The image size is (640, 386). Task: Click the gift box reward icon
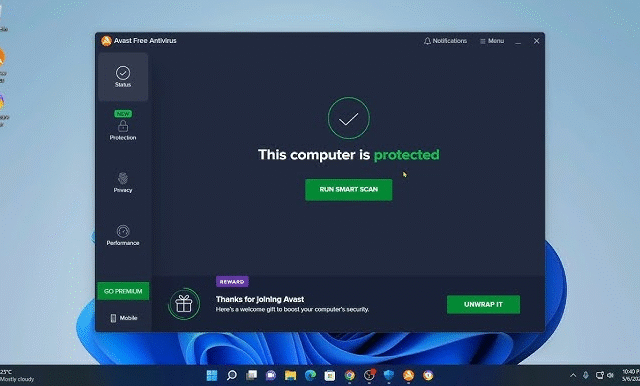[184, 304]
